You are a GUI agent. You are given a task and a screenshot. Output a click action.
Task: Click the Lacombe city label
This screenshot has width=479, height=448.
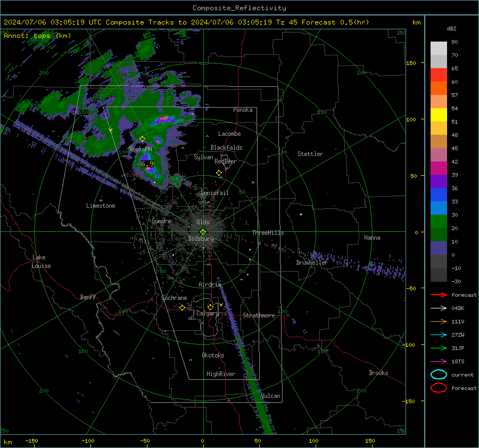click(229, 134)
